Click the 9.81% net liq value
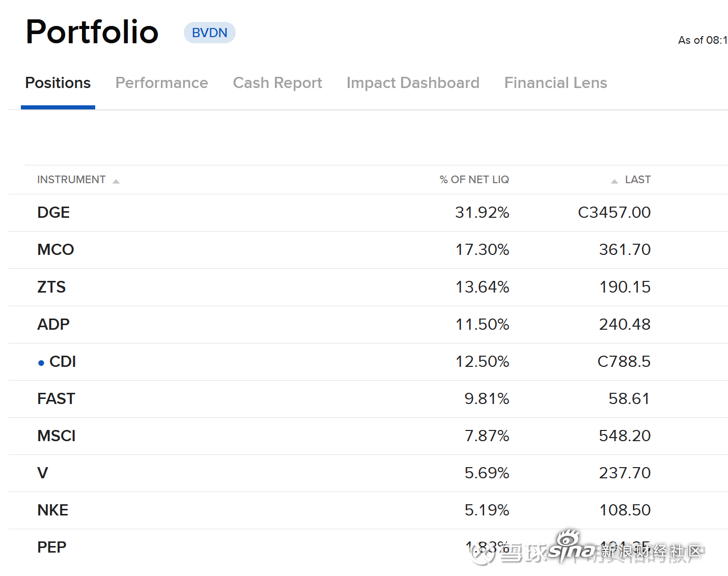This screenshot has width=728, height=576. click(x=487, y=398)
